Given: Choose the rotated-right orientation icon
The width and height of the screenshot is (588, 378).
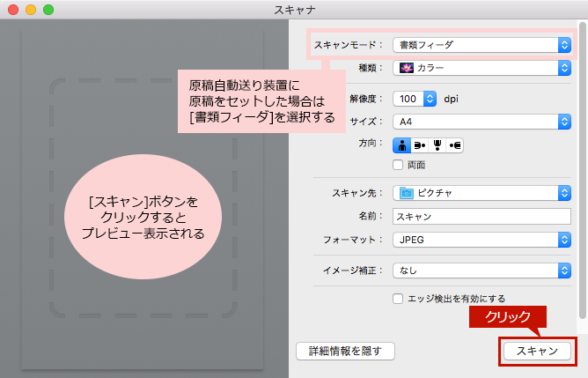Looking at the screenshot, I should tap(454, 145).
